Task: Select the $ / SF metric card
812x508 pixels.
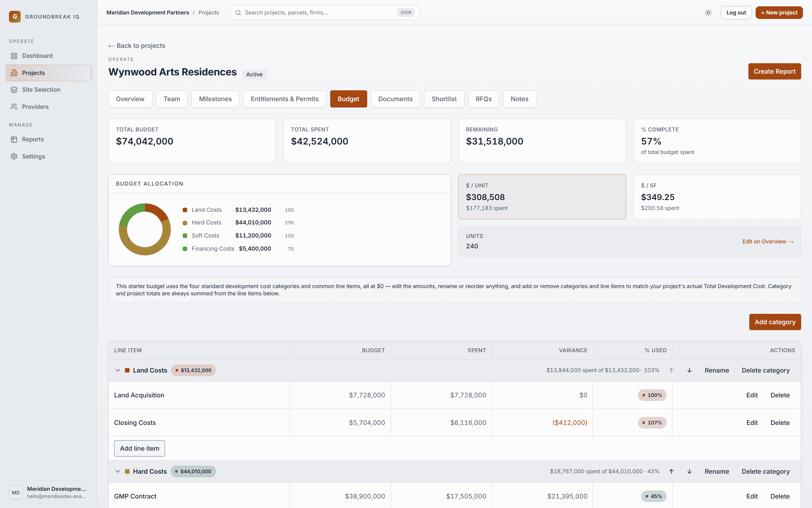Action: [717, 197]
